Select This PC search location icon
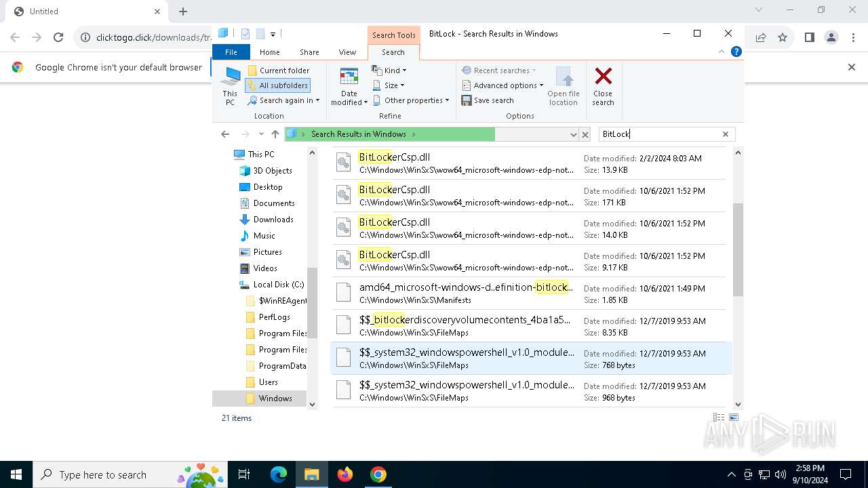 pyautogui.click(x=230, y=86)
